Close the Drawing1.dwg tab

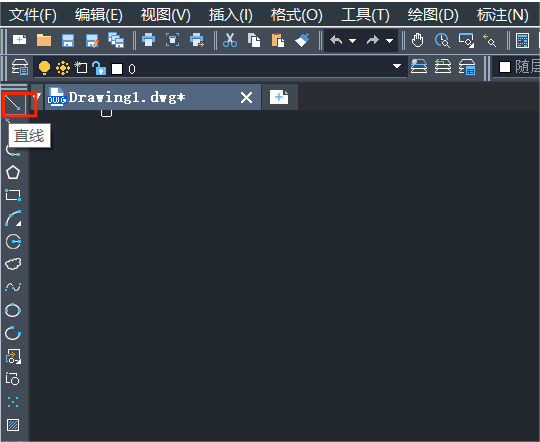point(247,97)
